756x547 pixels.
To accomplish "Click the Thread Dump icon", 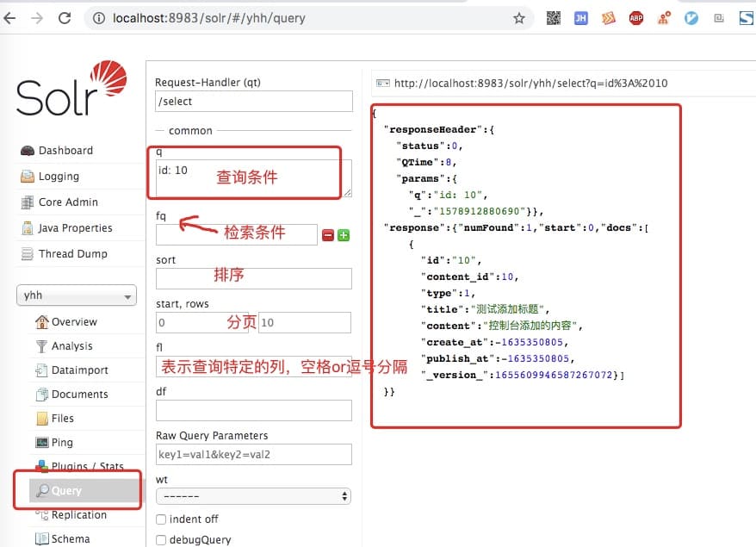I will (x=28, y=254).
